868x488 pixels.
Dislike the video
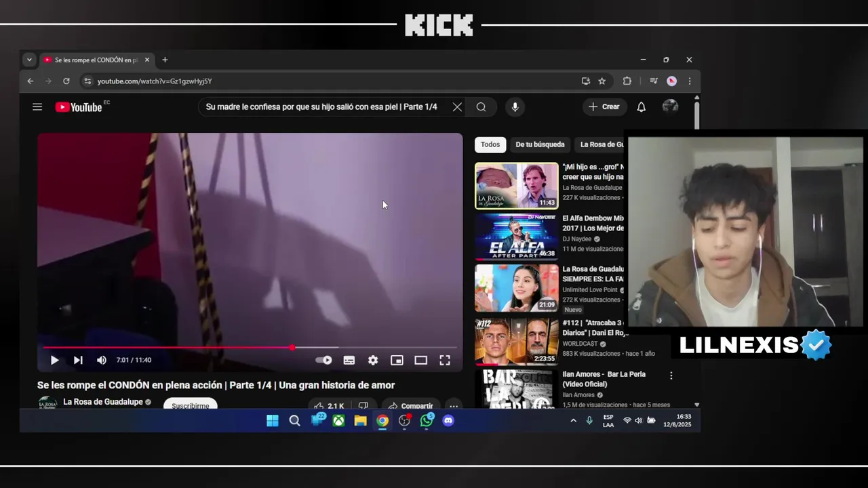click(x=363, y=406)
